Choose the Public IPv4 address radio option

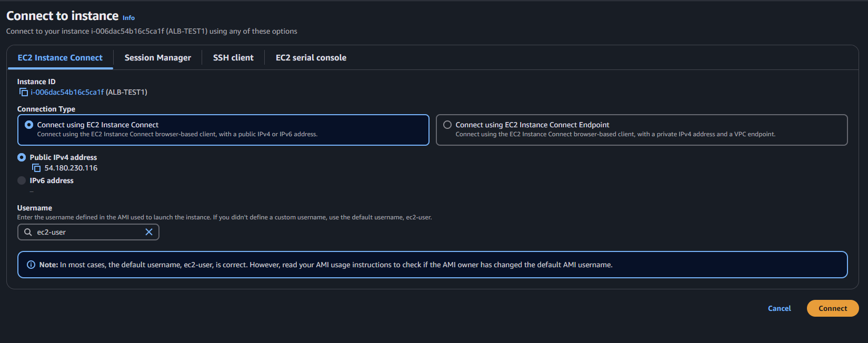point(22,157)
